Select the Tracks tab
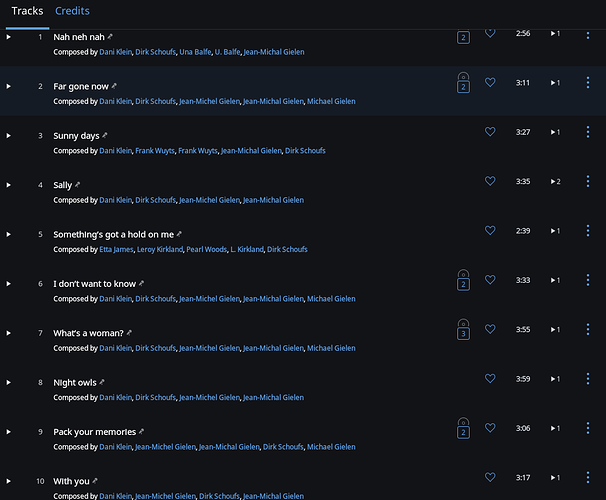The image size is (606, 500). [x=27, y=11]
